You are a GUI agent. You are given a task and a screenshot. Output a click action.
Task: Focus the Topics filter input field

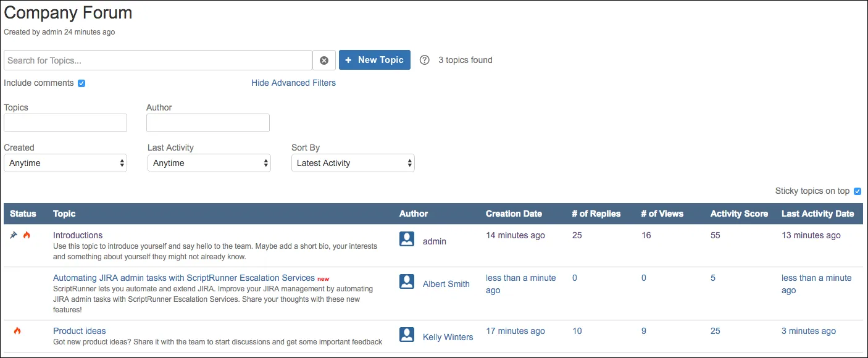pos(65,123)
